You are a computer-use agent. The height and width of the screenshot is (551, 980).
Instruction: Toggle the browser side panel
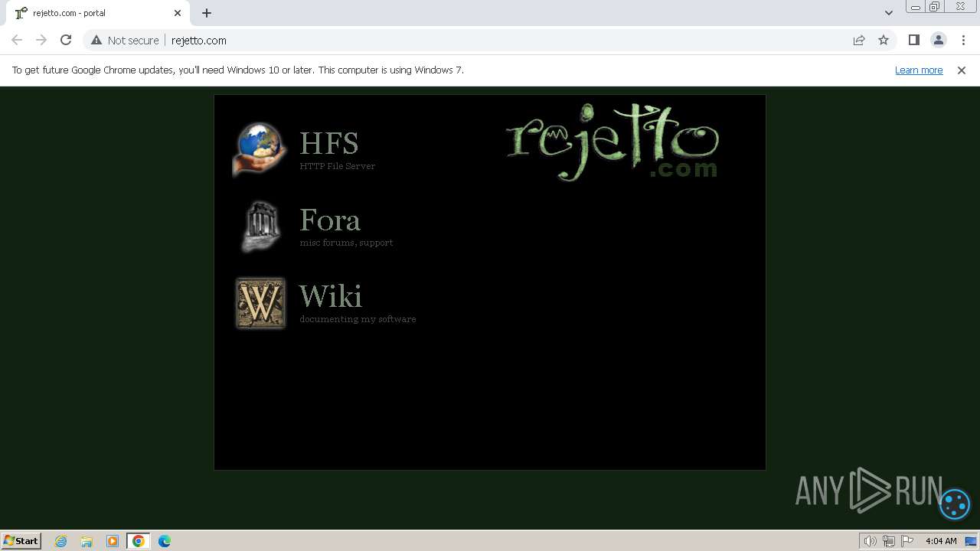[913, 40]
